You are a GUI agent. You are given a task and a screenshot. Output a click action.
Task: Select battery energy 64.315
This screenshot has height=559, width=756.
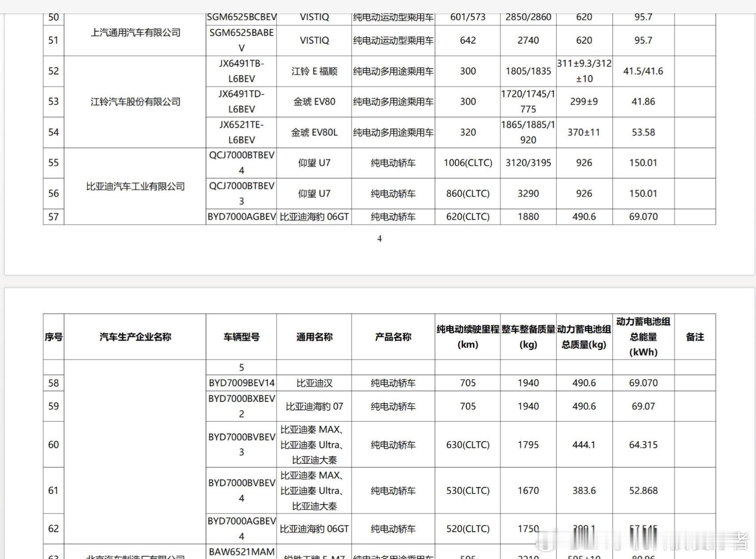(x=643, y=445)
